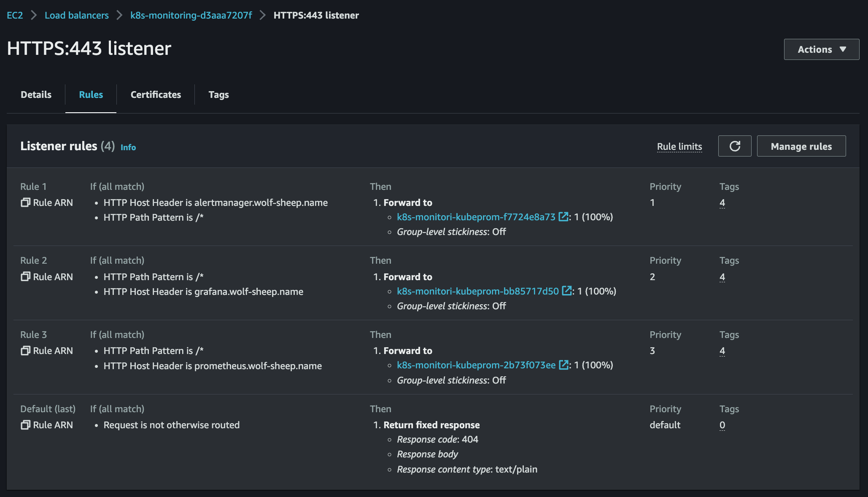Viewport: 868px width, 497px height.
Task: Open target group k8s-monitori-kubeprom-bb85717d50
Action: coord(477,291)
